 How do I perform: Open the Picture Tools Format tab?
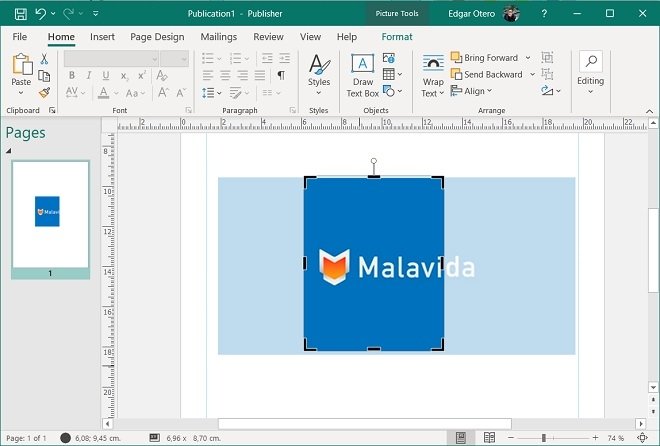tap(397, 37)
